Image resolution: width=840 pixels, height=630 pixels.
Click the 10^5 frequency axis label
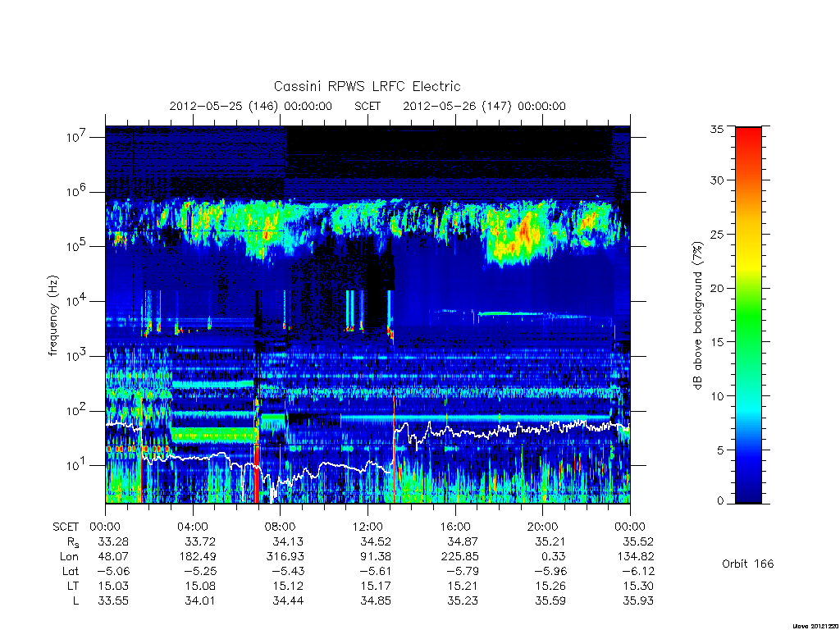pos(76,246)
